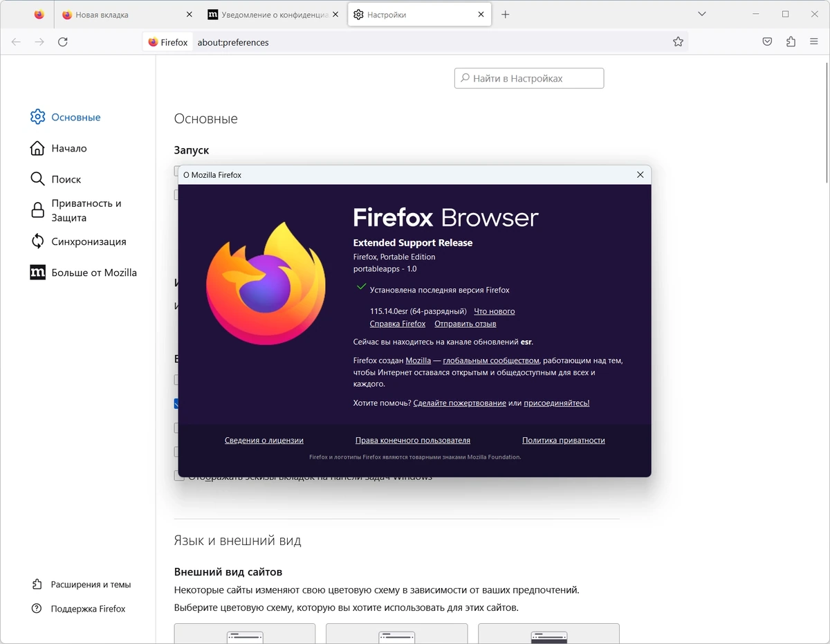This screenshot has width=830, height=644.
Task: Click the Firefox logo in About dialog
Action: (266, 283)
